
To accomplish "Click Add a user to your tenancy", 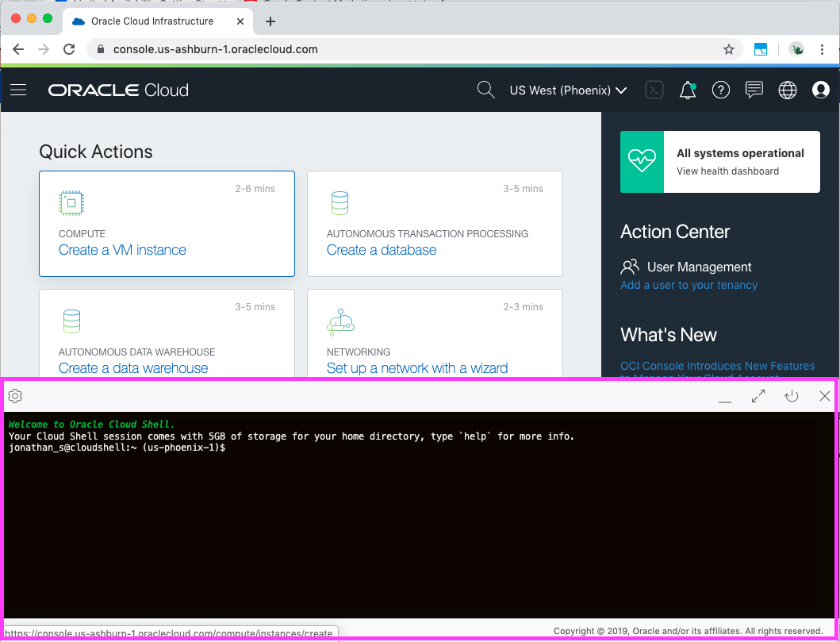I will [x=687, y=285].
